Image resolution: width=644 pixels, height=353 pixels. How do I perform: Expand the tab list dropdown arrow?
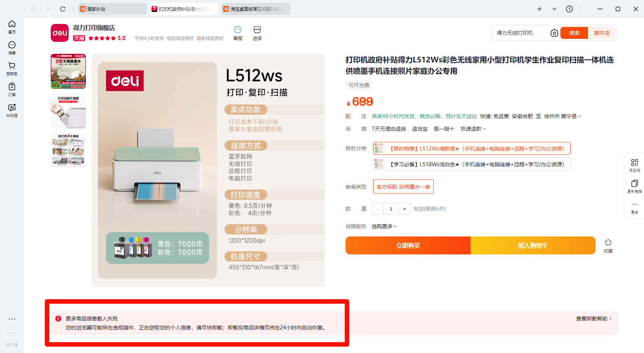[x=554, y=9]
